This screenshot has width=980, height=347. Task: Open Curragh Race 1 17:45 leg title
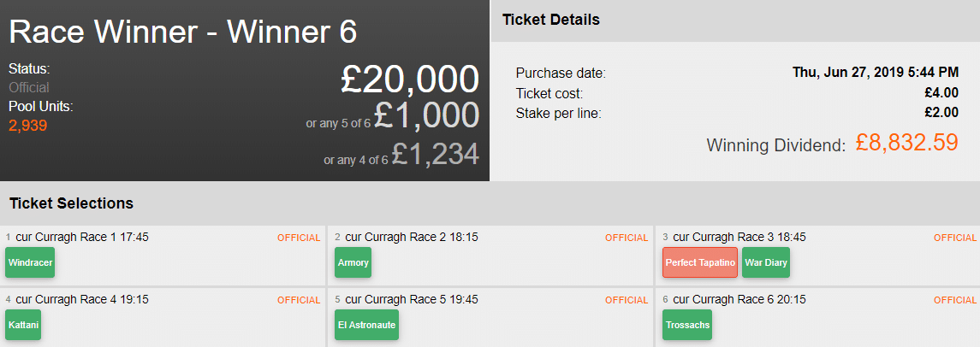(x=82, y=237)
